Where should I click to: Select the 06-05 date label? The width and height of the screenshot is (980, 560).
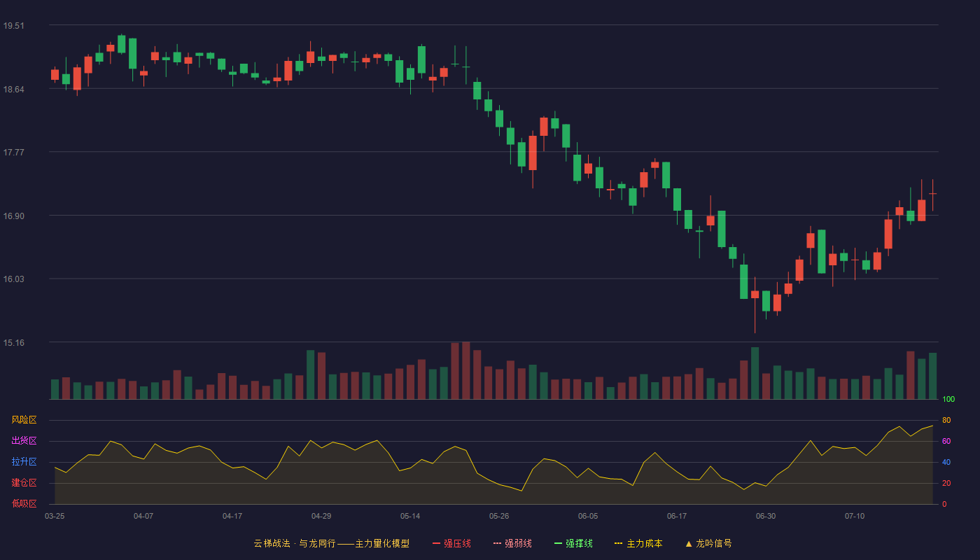[x=588, y=516]
